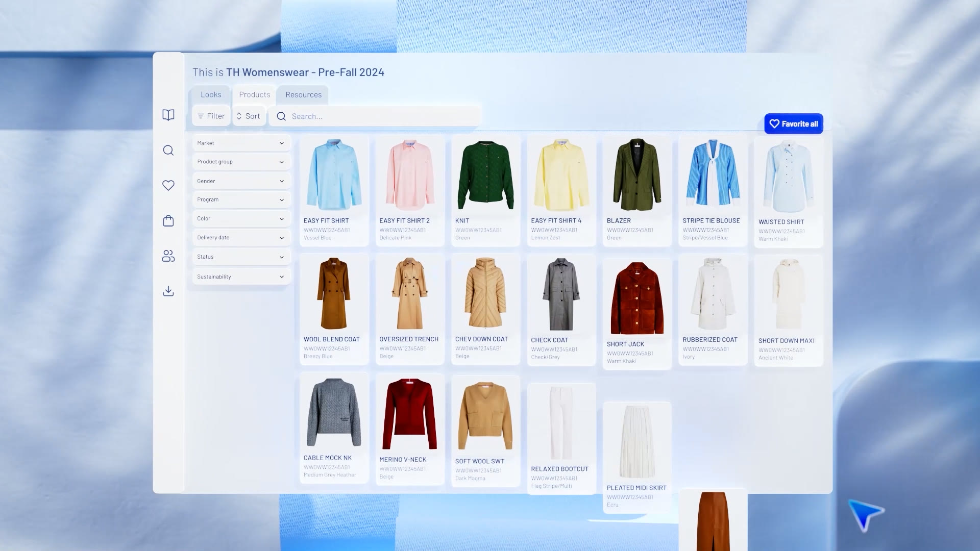Expand the Market filter dropdown
980x551 pixels.
coord(241,143)
